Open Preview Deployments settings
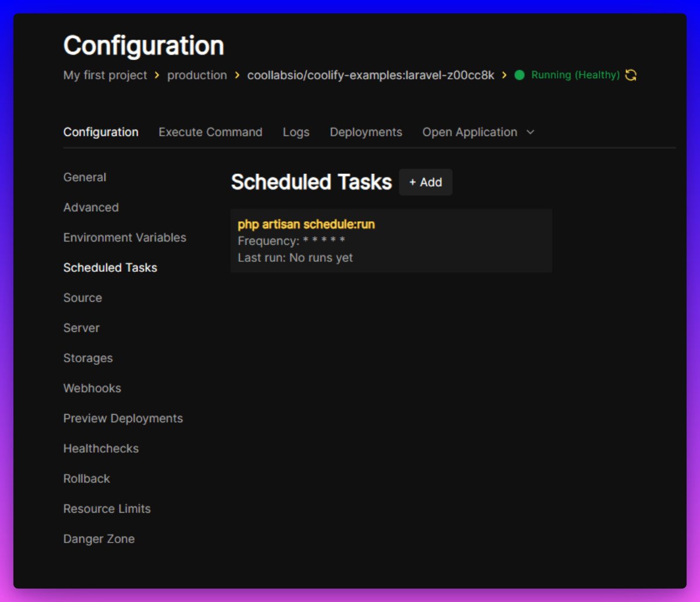 (123, 418)
